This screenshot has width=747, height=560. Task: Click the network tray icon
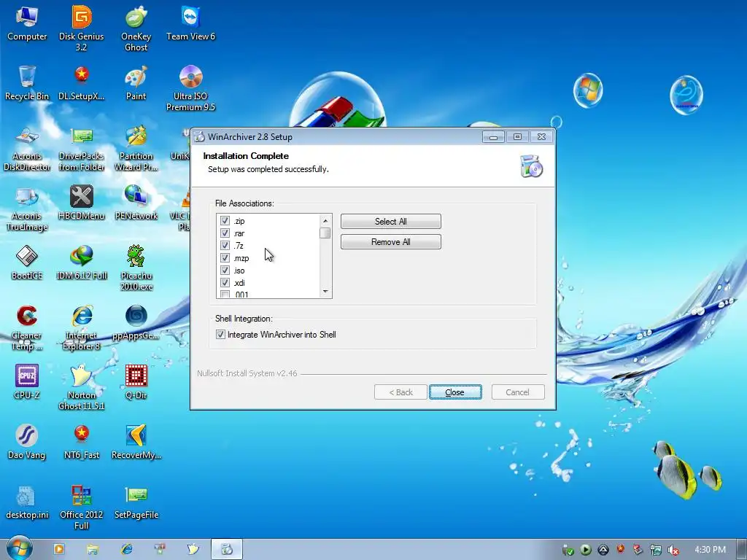656,550
